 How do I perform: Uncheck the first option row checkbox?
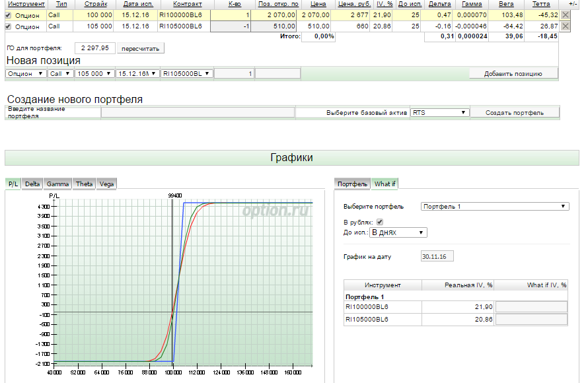coord(8,15)
